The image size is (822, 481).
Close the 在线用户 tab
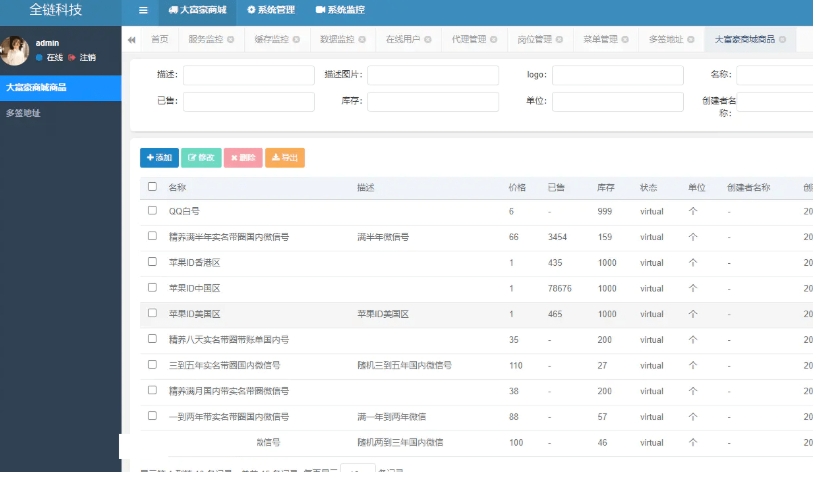[428, 39]
